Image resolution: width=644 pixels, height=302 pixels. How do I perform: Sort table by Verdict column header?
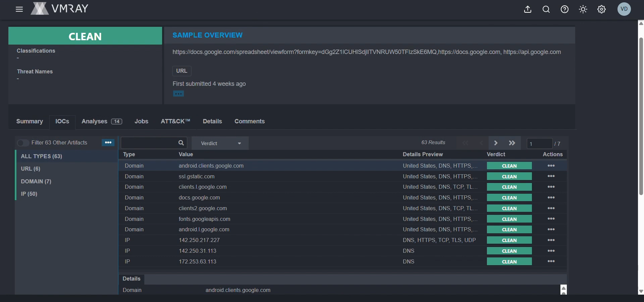tap(496, 154)
